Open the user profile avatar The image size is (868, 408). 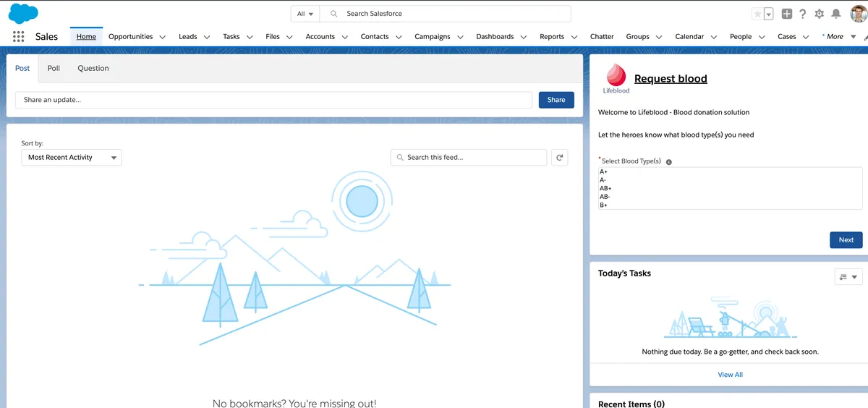coord(859,14)
